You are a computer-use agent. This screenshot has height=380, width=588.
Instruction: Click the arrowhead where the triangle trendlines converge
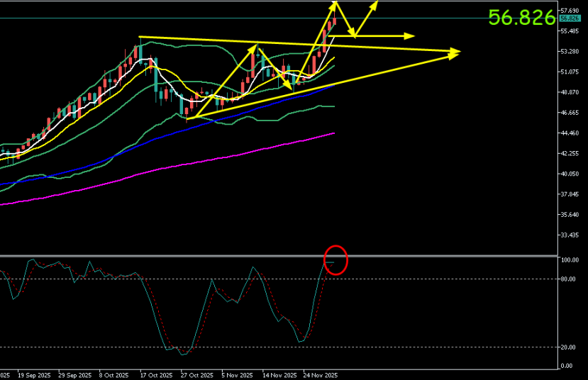click(x=456, y=51)
